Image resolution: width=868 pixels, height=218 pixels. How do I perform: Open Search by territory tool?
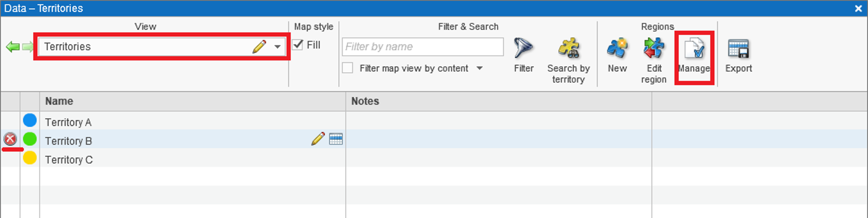569,49
